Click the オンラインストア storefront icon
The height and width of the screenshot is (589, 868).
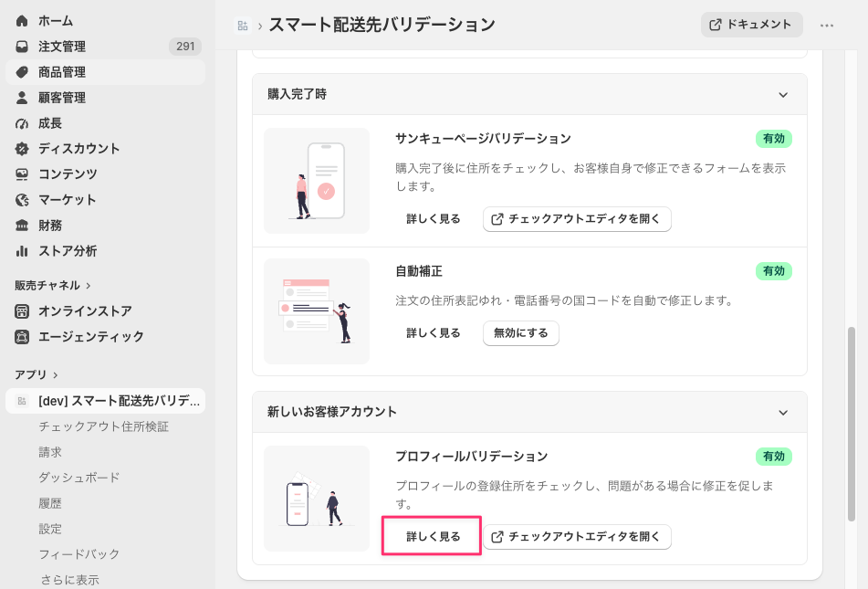[22, 311]
